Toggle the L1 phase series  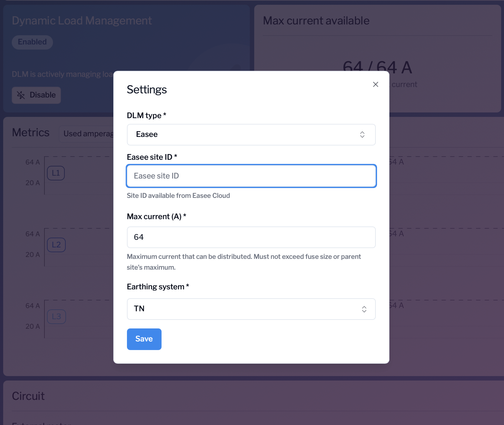(x=56, y=173)
